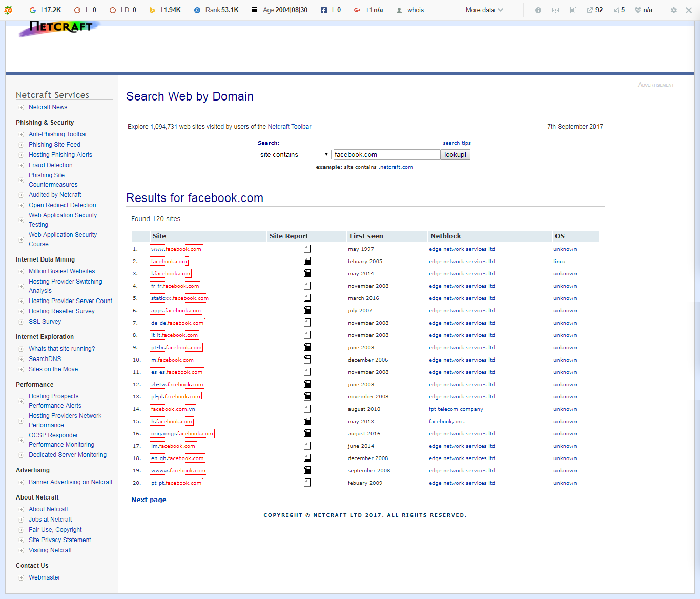Click the SEOquake logo icon
700x599 pixels.
pos(8,9)
